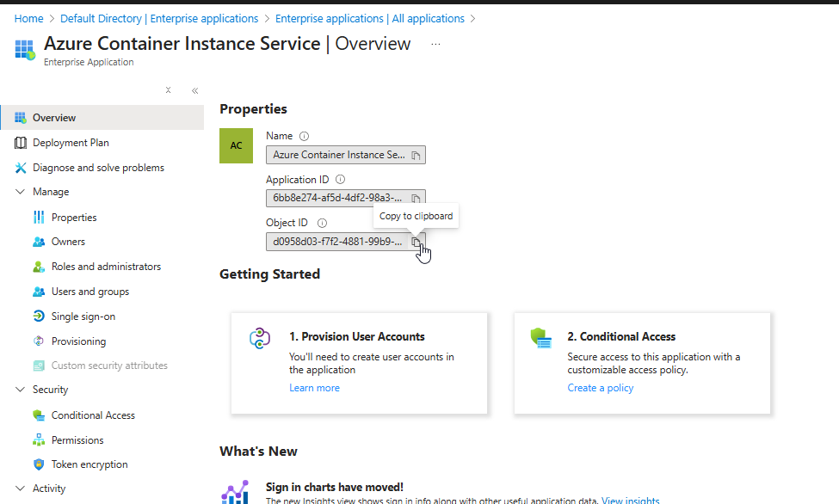Select Custom security attributes
Screen dimensions: 839x504
[109, 366]
